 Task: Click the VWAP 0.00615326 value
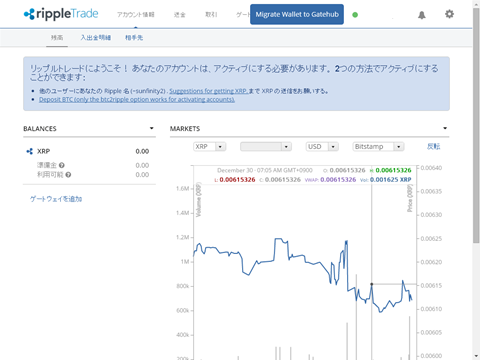(x=338, y=180)
